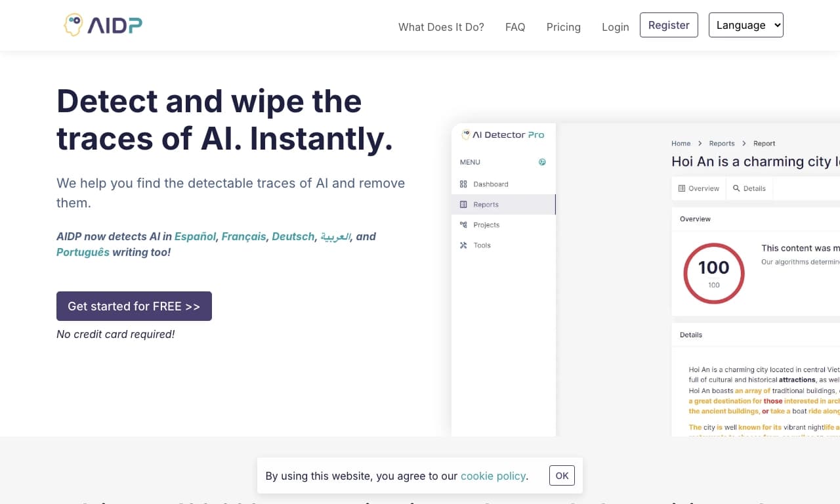840x504 pixels.
Task: Select the Arabic language link
Action: [x=335, y=236]
